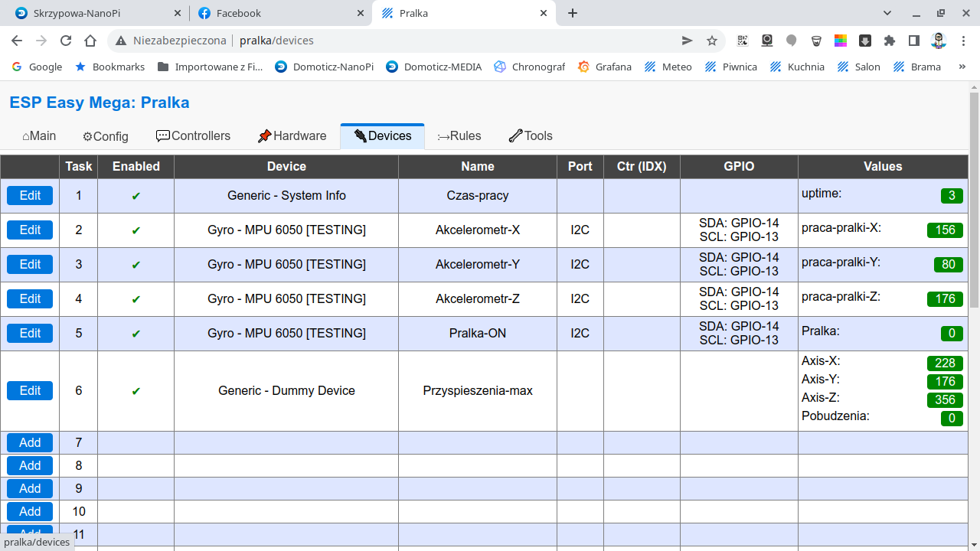Screen dimensions: 980x551
Task: Open a new browser tab
Action: pyautogui.click(x=573, y=13)
